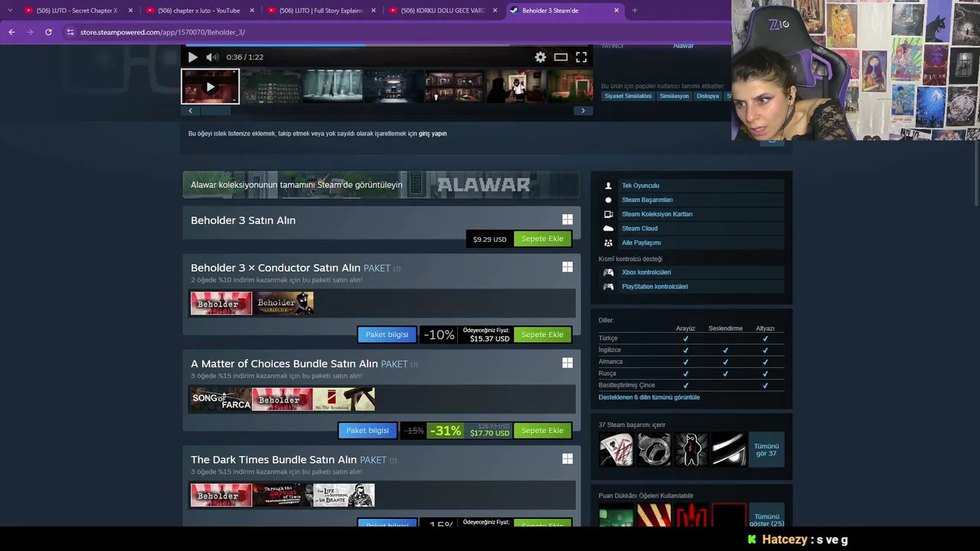Enter fullscreen for the trailer video
980x551 pixels.
click(581, 57)
